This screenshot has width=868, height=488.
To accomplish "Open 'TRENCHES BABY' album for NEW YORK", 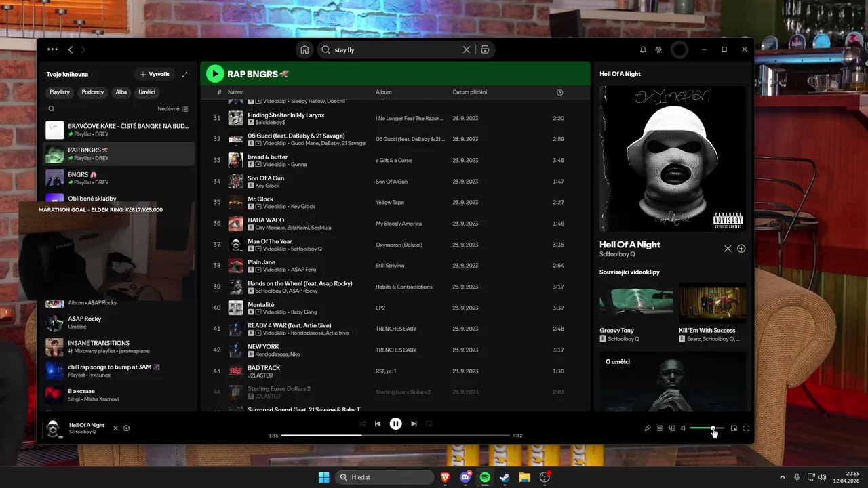I will (396, 350).
